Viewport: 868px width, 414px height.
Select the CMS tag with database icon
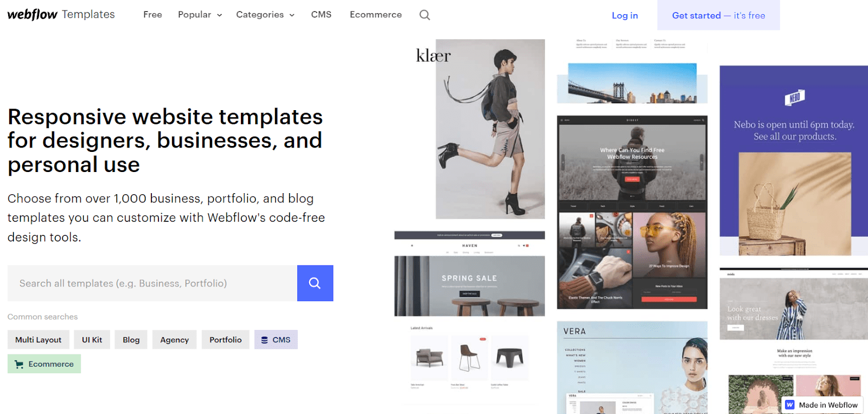click(x=276, y=340)
